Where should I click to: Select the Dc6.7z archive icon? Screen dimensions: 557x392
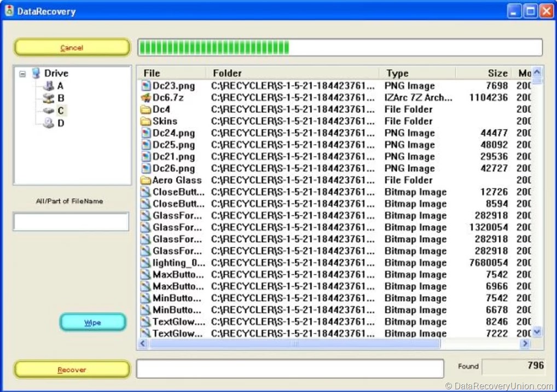tap(146, 97)
